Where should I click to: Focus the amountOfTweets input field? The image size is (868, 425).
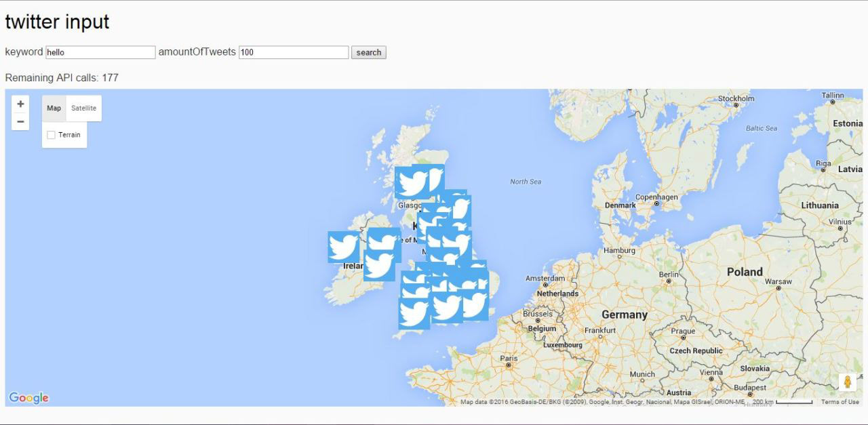point(294,52)
